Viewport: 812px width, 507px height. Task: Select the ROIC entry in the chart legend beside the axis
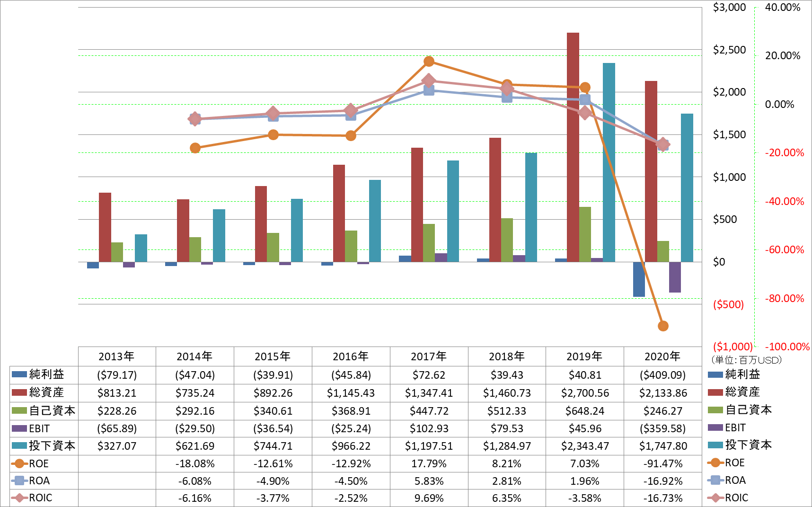728,498
